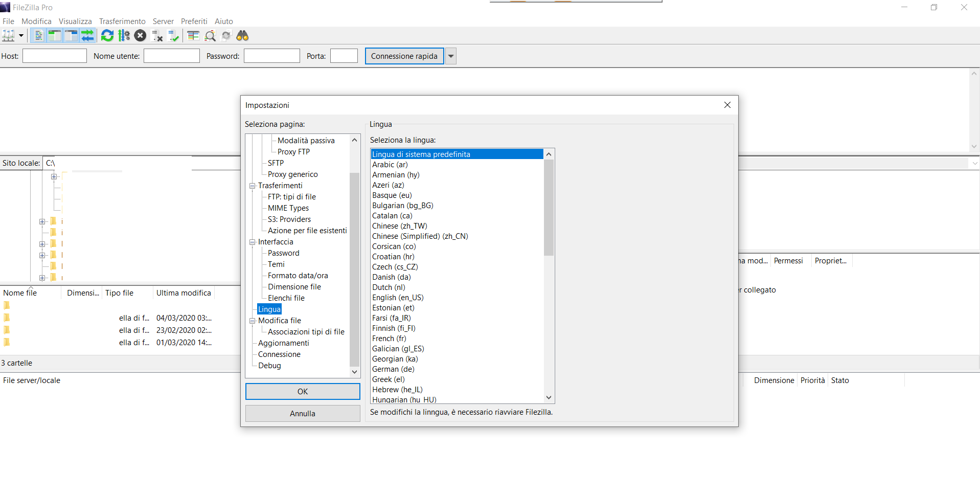This screenshot has height=495, width=980.
Task: Select Chinese (Simplified) (zh_CN) language
Action: pyautogui.click(x=457, y=236)
